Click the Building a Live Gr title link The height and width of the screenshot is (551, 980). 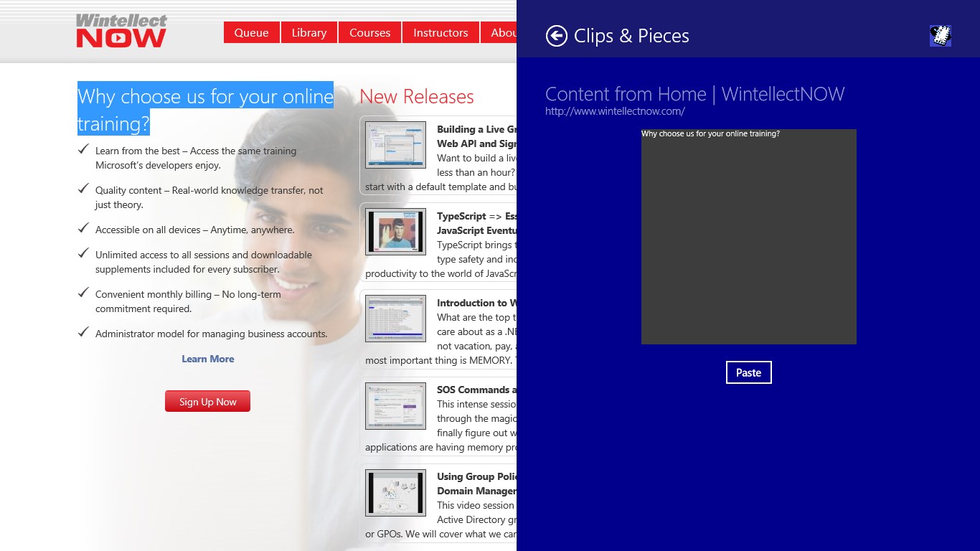point(476,136)
